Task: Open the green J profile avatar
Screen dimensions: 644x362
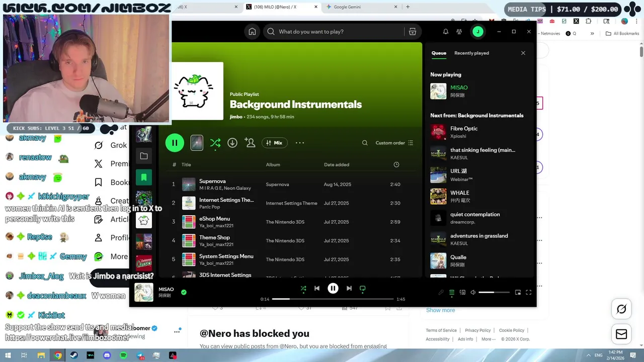Action: tap(477, 32)
